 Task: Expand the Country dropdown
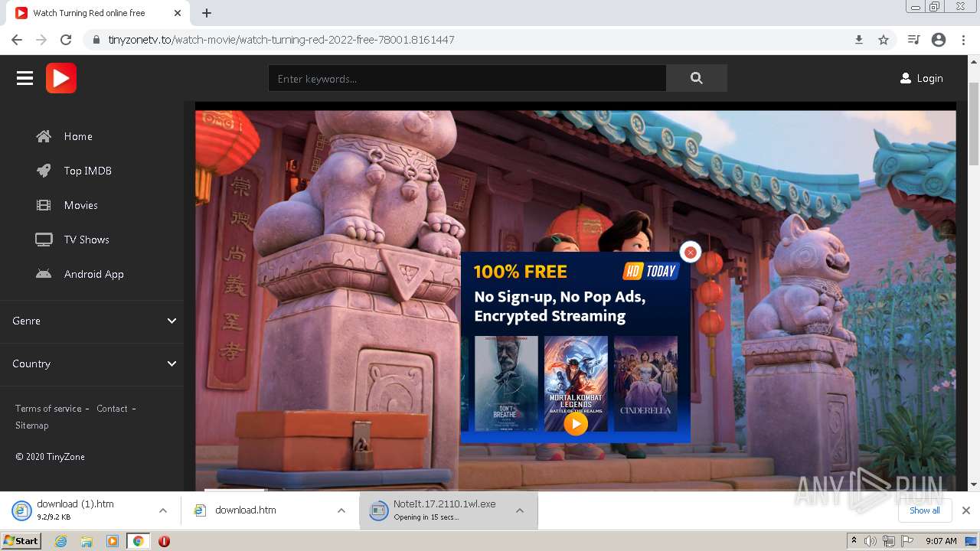(92, 364)
